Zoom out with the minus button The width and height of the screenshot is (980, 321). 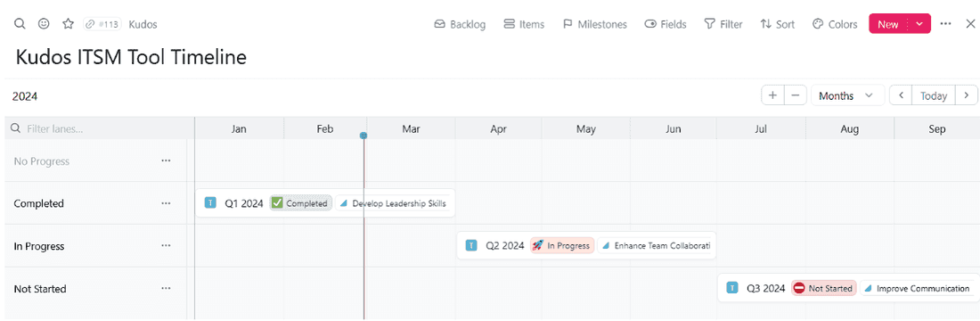tap(795, 95)
